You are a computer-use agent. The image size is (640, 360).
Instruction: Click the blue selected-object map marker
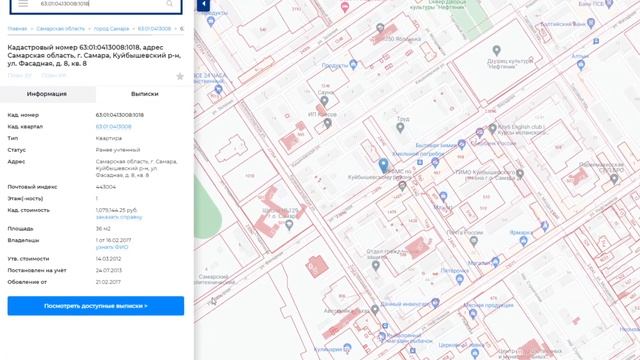(x=383, y=166)
